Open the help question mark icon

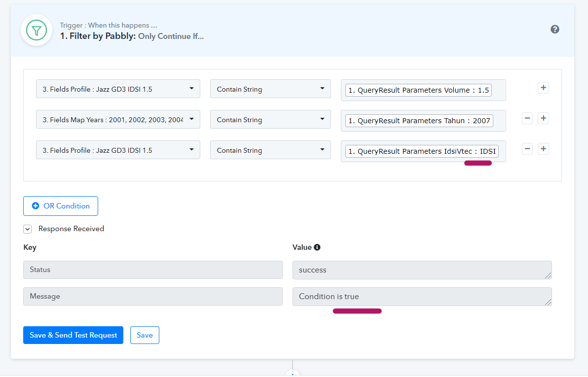point(555,30)
